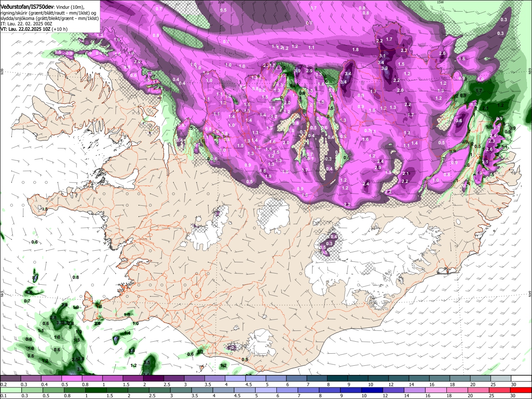Screen dimensions: 532x399
Task: Click the 20 label under the upper legend row
Action: click(x=473, y=384)
